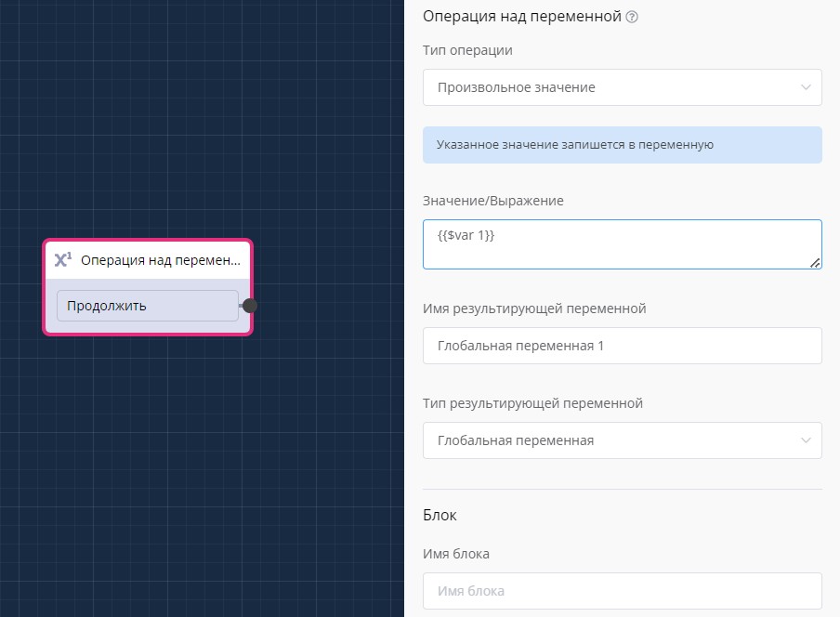The height and width of the screenshot is (617, 840).
Task: Click the textarea resize handle corner
Action: 815,263
